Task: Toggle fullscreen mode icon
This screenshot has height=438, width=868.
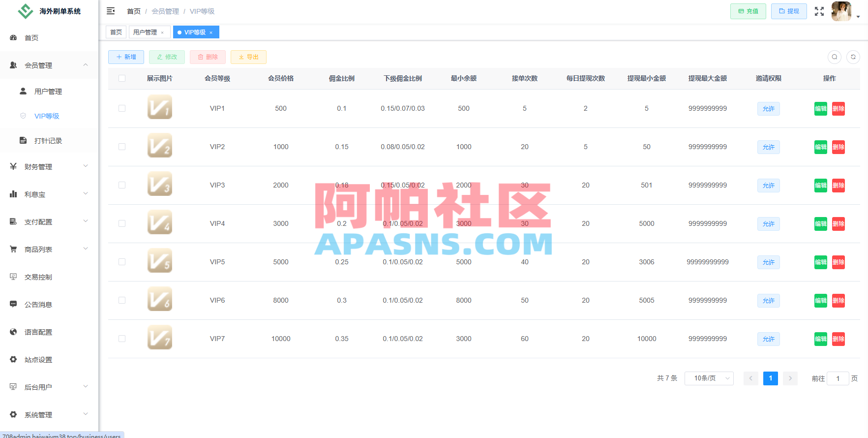Action: [819, 11]
